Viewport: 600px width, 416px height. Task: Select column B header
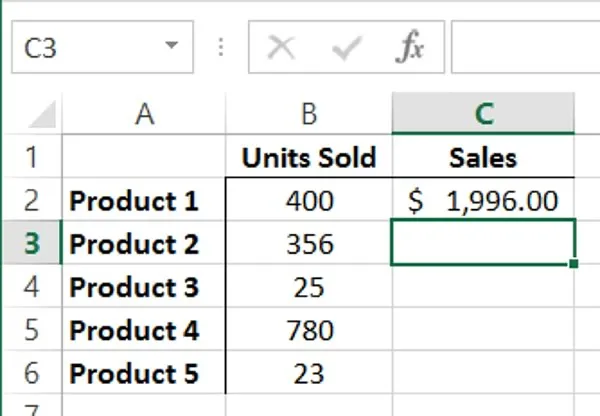click(x=309, y=114)
